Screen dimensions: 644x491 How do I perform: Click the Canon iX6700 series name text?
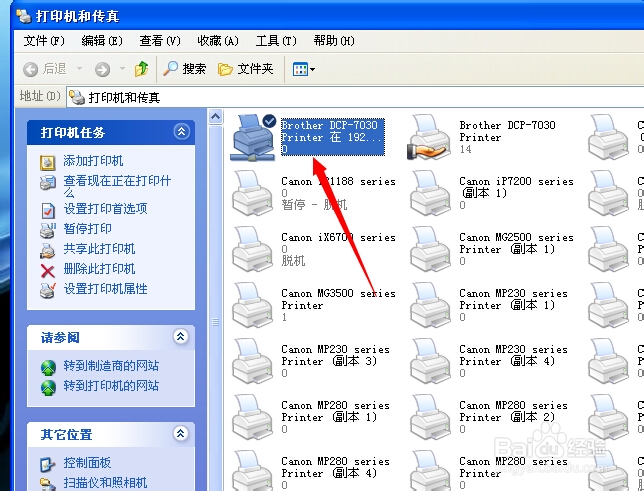click(x=338, y=237)
